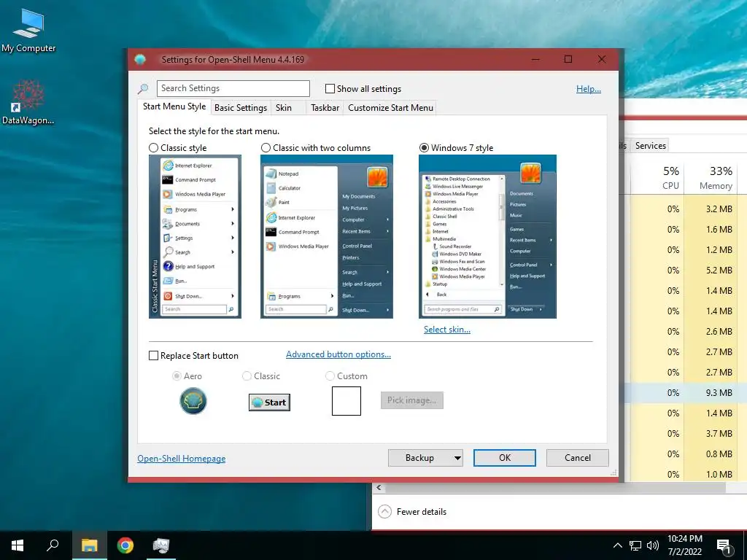Click the Pick image... button
747x560 pixels.
pos(411,400)
